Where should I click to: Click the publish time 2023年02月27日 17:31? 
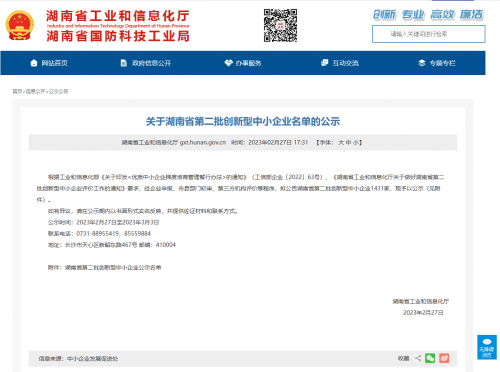pyautogui.click(x=278, y=143)
